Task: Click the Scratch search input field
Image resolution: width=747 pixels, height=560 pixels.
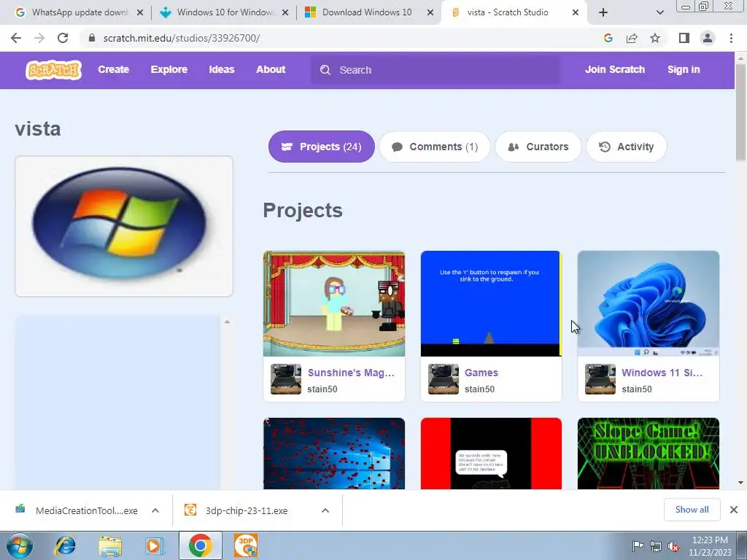Action: click(436, 70)
